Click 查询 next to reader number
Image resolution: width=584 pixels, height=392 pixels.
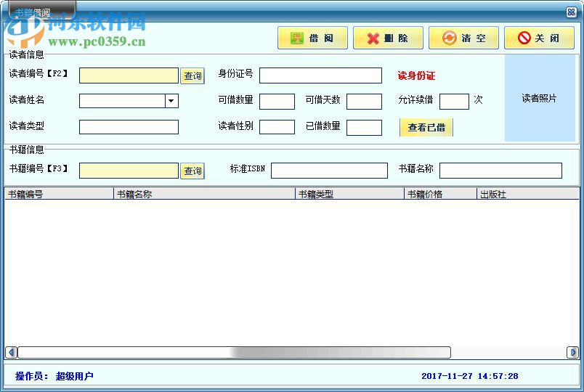point(192,76)
